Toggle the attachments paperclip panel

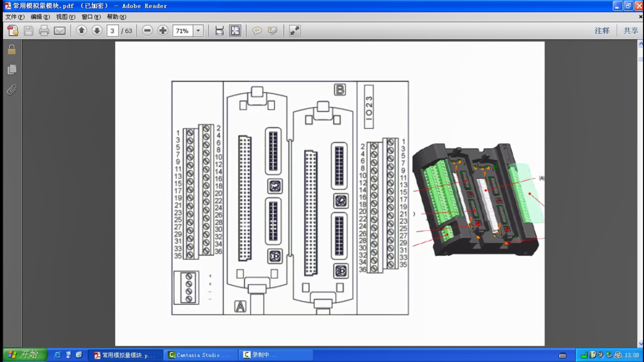point(12,89)
